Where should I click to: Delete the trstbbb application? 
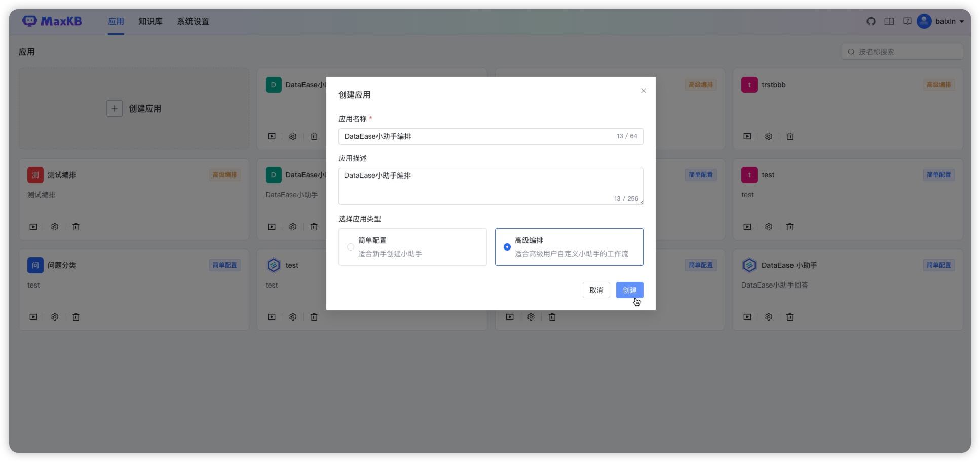click(790, 136)
